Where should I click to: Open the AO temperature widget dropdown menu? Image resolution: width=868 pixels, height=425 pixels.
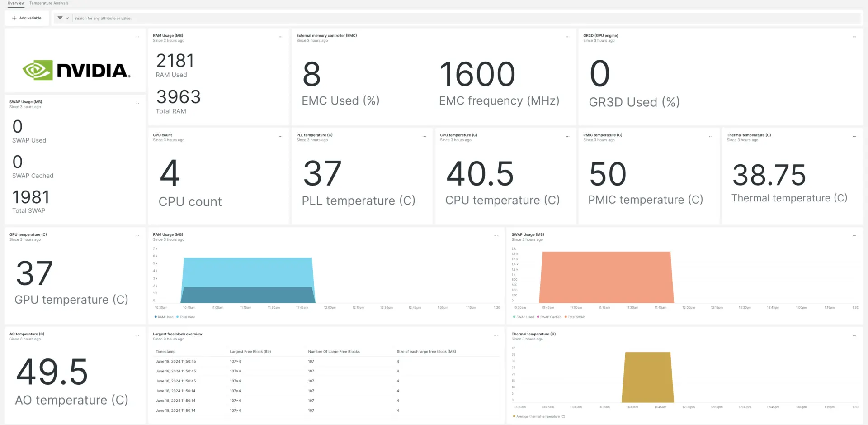click(x=137, y=335)
